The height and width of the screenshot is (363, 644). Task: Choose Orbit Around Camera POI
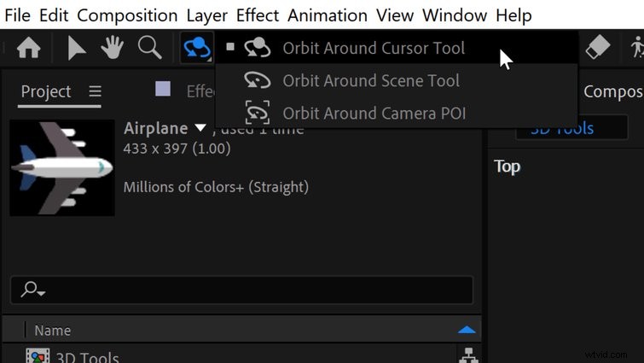point(397,113)
